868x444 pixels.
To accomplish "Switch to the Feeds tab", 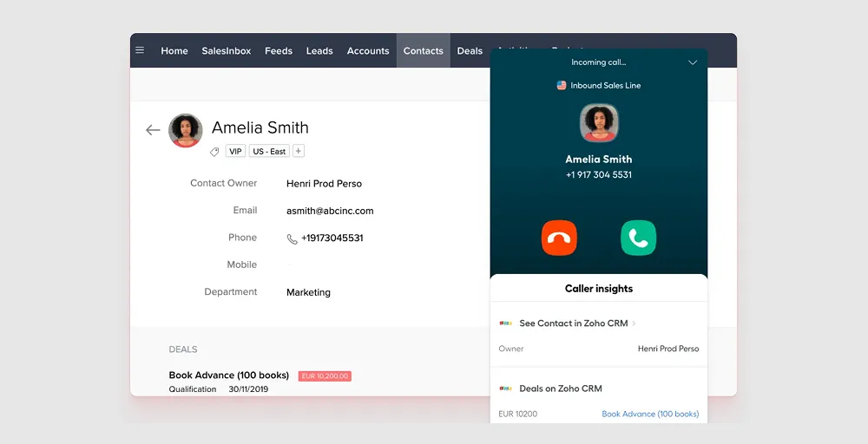I will coord(279,50).
